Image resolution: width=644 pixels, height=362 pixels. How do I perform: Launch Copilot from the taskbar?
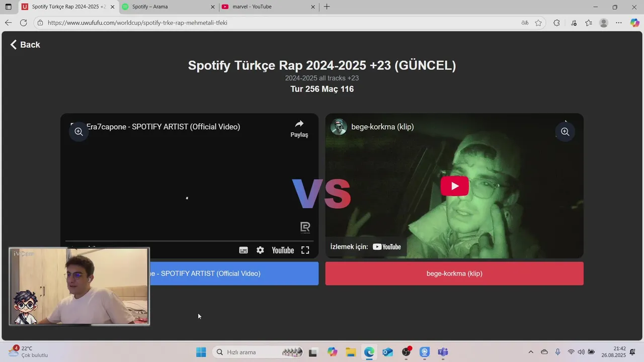332,352
